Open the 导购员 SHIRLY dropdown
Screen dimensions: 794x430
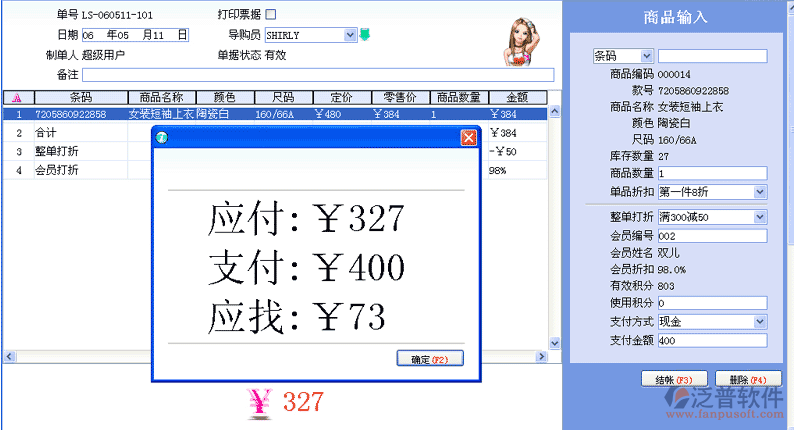[x=349, y=35]
